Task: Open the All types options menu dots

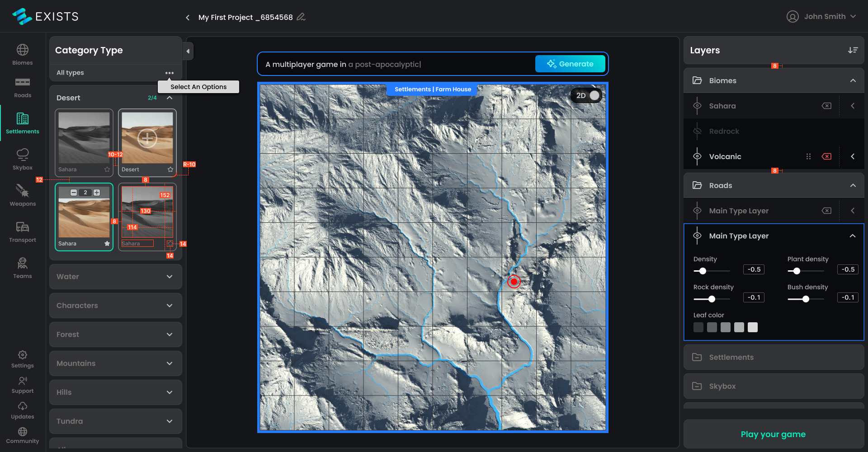Action: tap(170, 73)
